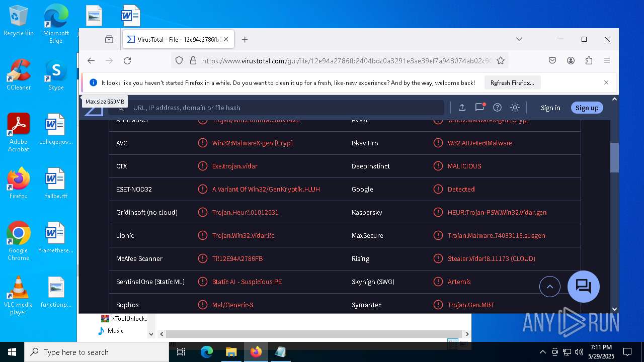Click the round up-arrow button
644x362 pixels.
[x=550, y=287]
